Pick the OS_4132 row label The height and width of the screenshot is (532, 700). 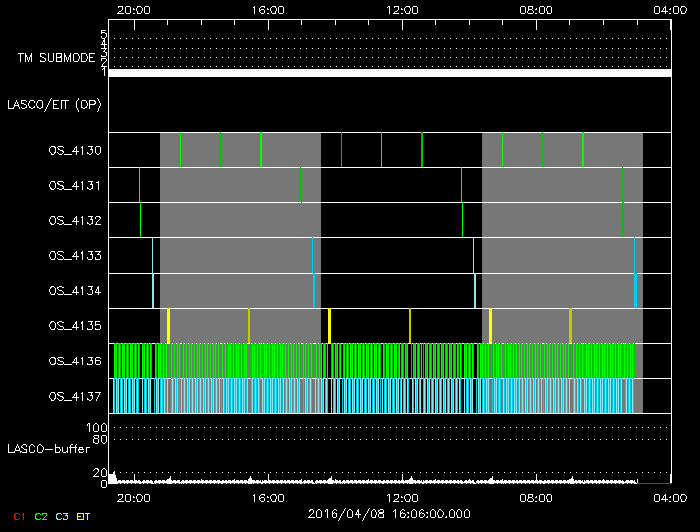[74, 220]
